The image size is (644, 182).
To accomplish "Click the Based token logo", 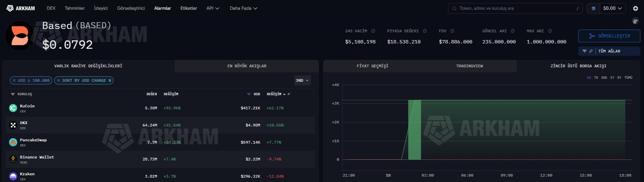I will point(20,36).
